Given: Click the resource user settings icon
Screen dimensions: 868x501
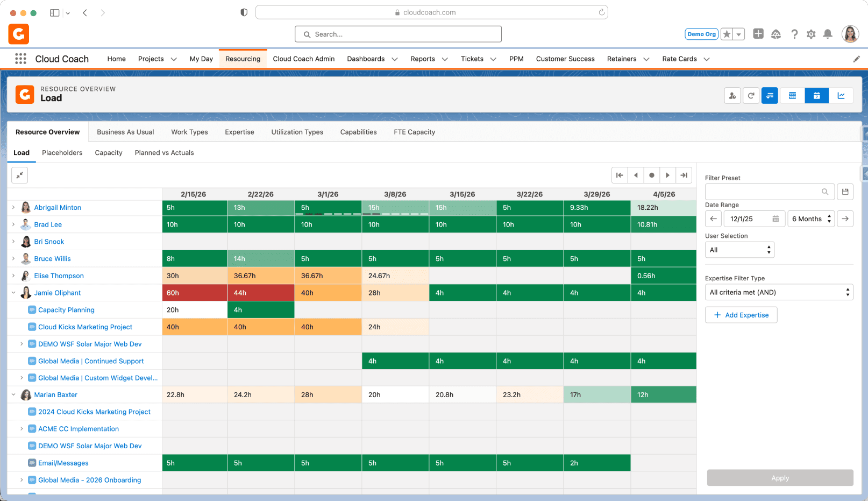Looking at the screenshot, I should click(x=732, y=96).
